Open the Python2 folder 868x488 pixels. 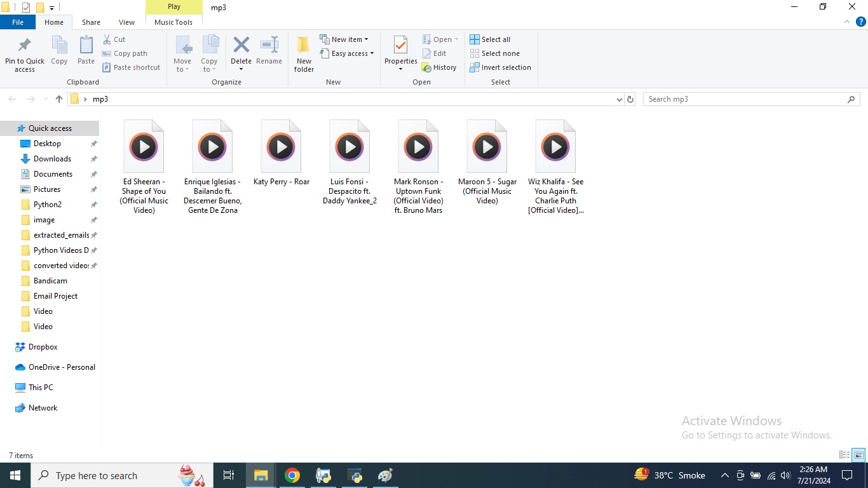point(48,205)
